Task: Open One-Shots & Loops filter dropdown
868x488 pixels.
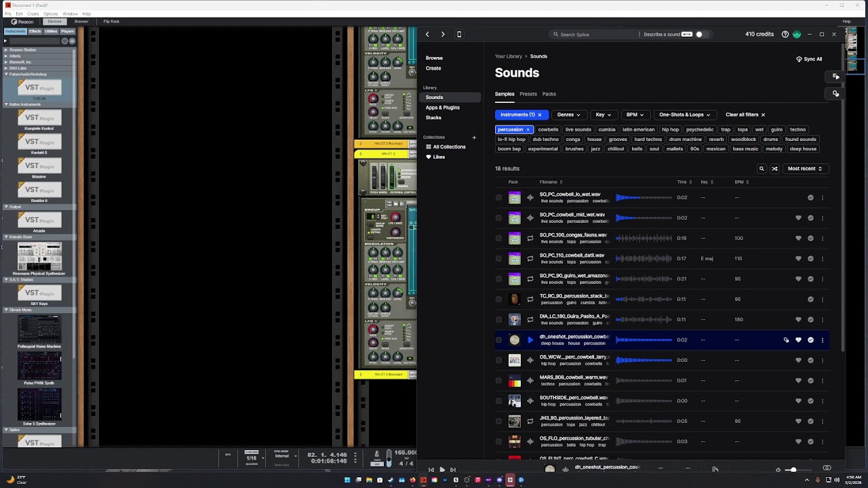Action: 684,115
